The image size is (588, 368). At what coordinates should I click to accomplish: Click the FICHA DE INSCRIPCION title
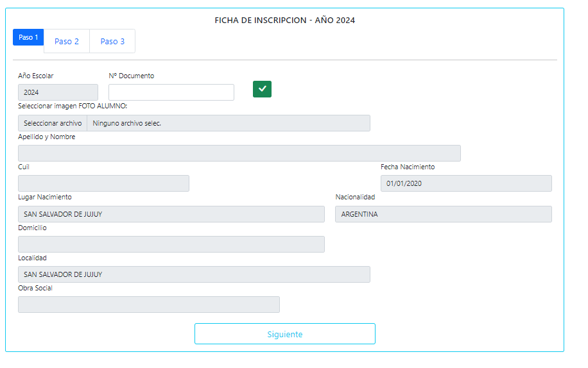(284, 21)
